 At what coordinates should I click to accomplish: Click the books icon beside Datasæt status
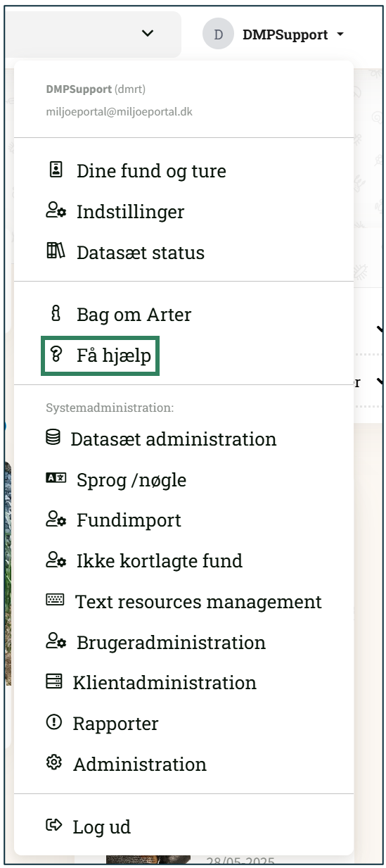(56, 251)
